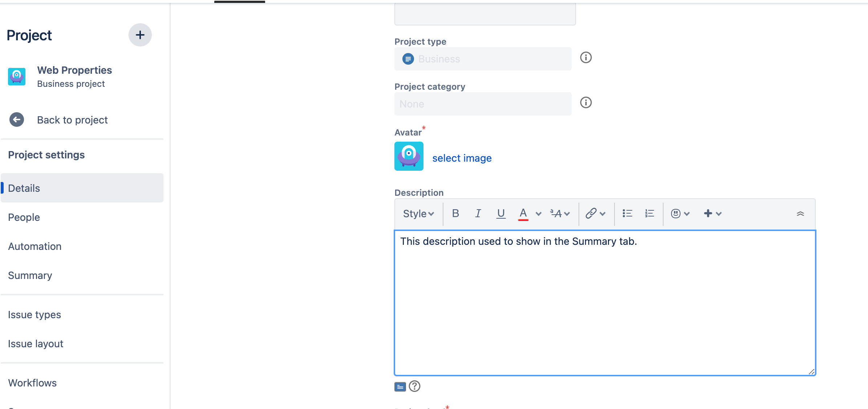
Task: Create a numbered list in the editor
Action: click(649, 214)
